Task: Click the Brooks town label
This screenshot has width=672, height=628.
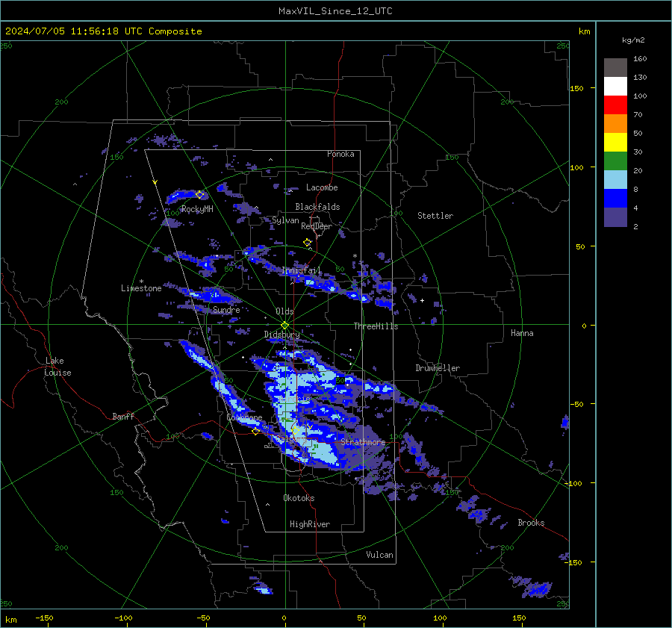Action: pyautogui.click(x=531, y=523)
